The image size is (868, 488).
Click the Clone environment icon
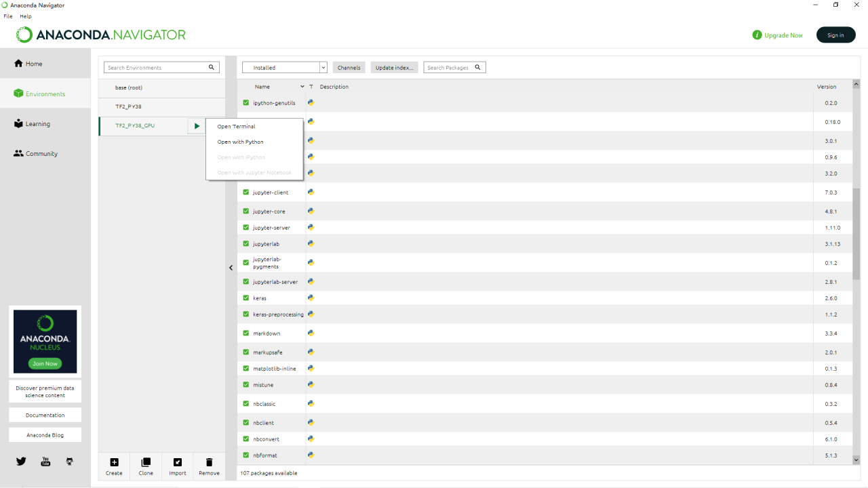146,462
